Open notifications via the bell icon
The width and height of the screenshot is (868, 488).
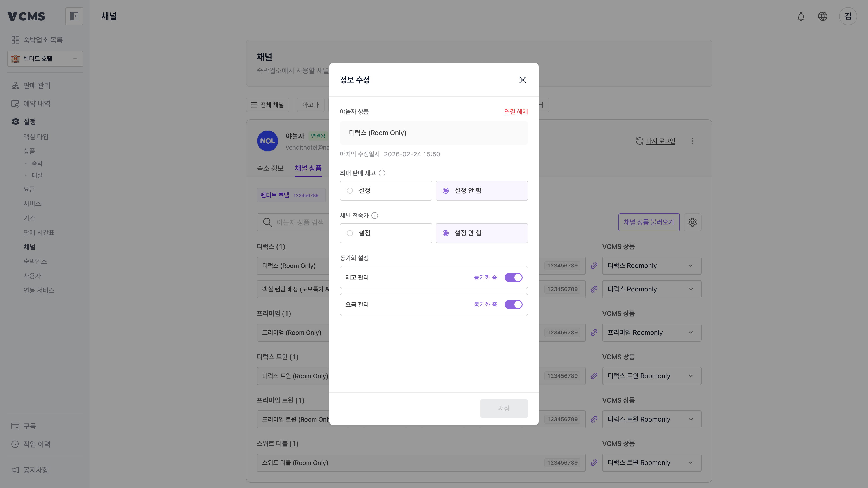[801, 16]
